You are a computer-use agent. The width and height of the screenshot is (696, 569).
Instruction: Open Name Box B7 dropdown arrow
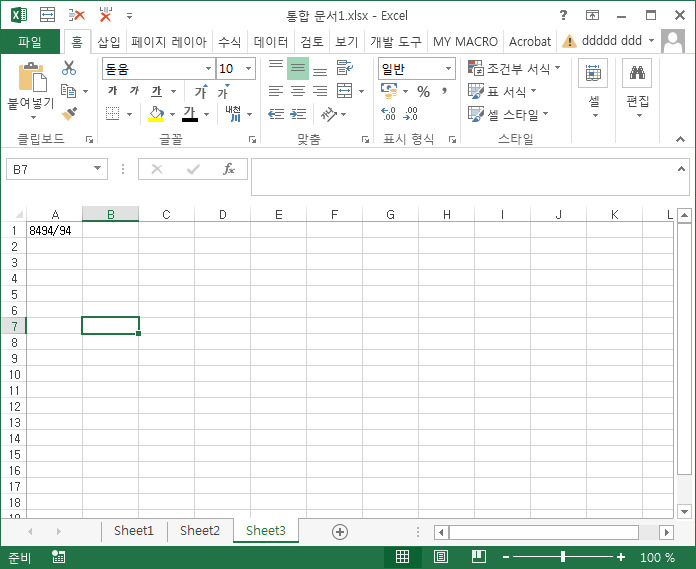point(97,169)
